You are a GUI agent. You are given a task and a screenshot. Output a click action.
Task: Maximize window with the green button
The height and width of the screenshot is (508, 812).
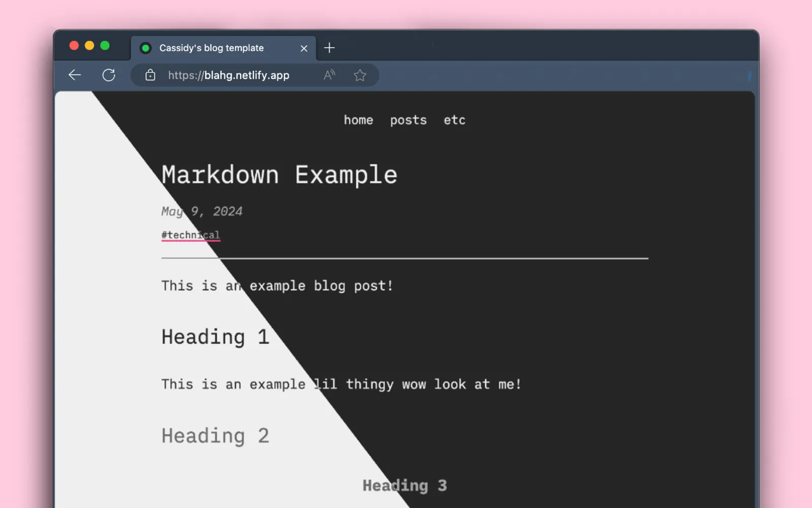[x=105, y=46]
